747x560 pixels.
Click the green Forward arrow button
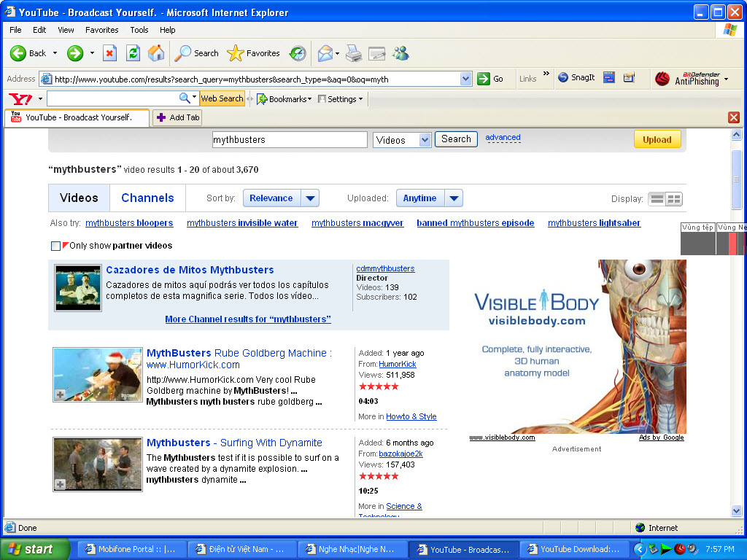click(x=75, y=53)
